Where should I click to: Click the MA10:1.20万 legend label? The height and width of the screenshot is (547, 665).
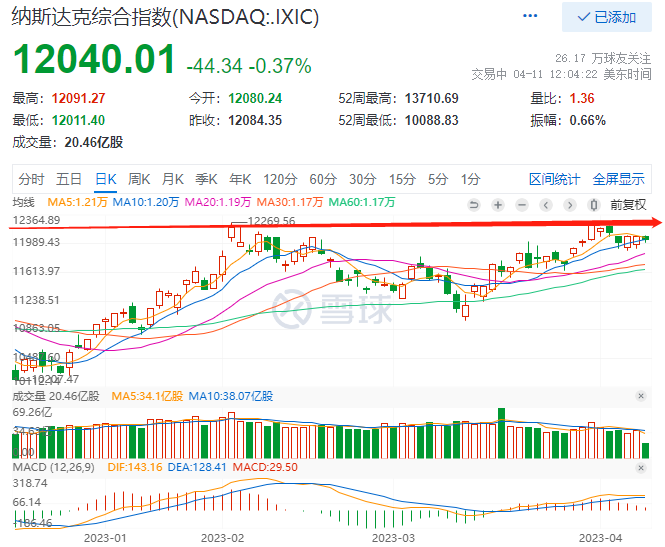point(146,202)
